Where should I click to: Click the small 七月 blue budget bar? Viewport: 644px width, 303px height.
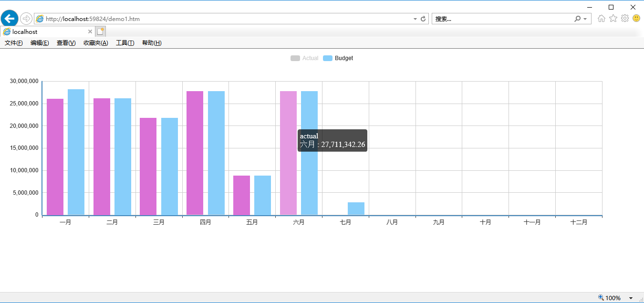pos(356,209)
